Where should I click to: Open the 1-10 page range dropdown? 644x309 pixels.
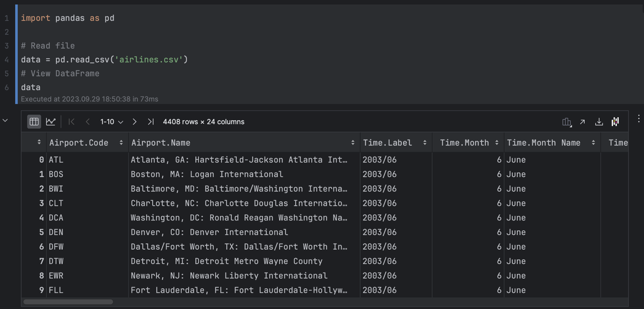click(x=111, y=121)
